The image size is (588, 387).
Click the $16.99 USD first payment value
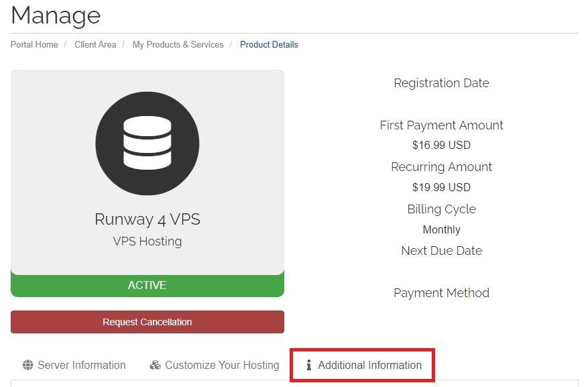[441, 145]
